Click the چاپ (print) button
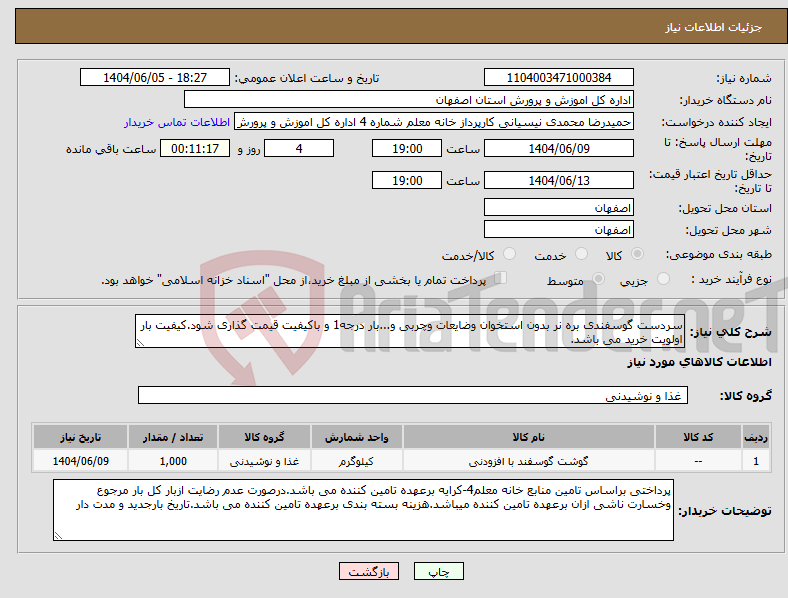The image size is (788, 598). pyautogui.click(x=438, y=571)
